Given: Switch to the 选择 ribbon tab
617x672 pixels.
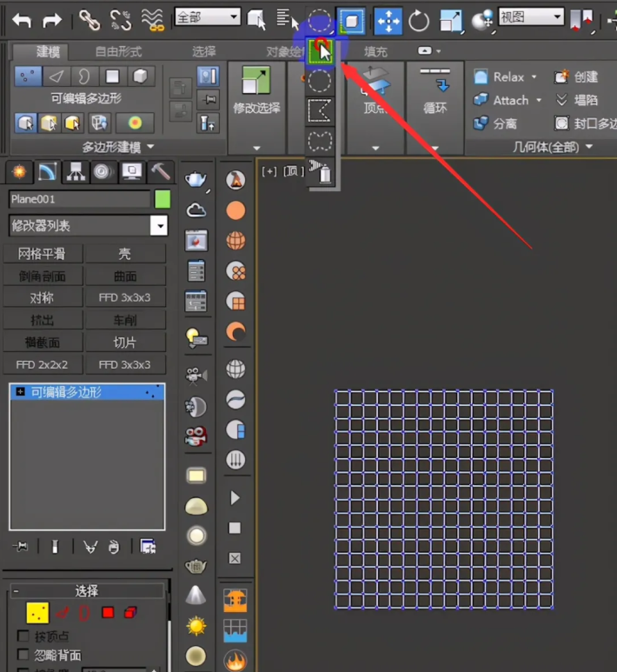Looking at the screenshot, I should point(203,52).
